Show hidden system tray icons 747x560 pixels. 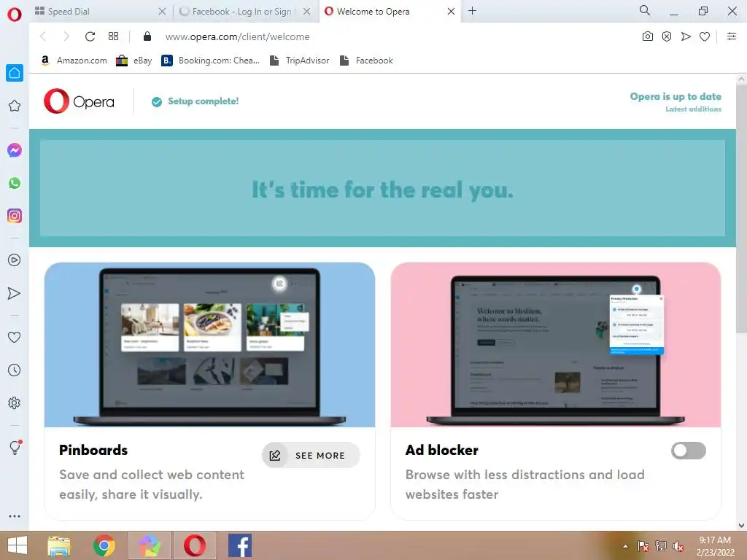[625, 546]
